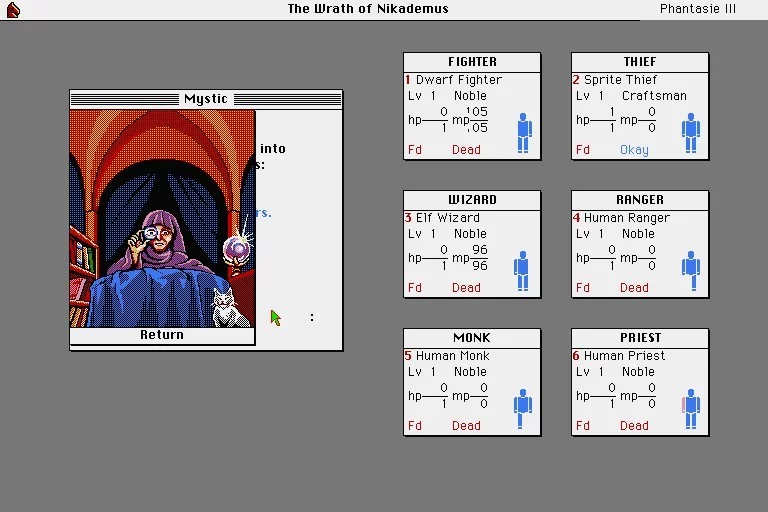Select the Sprite Thief body figure icon

point(691,133)
